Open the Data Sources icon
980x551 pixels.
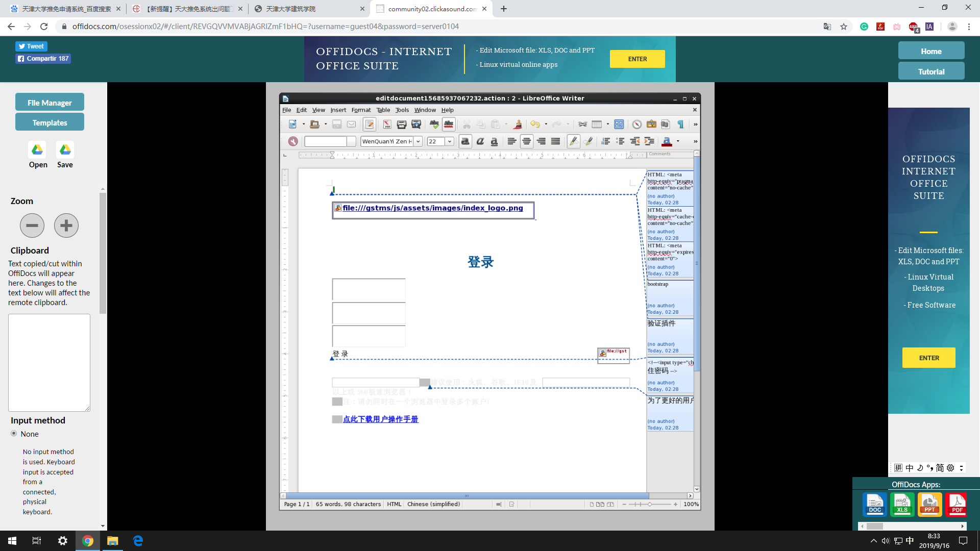[665, 124]
